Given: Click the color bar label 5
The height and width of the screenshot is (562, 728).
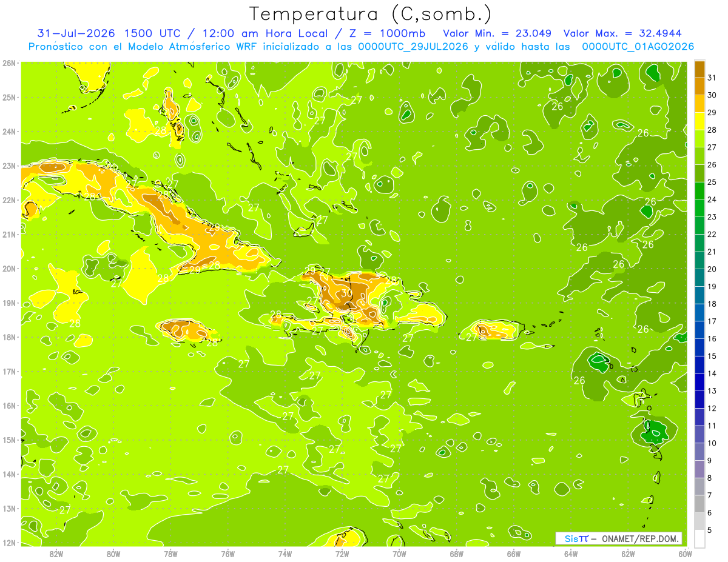Looking at the screenshot, I should [x=710, y=530].
